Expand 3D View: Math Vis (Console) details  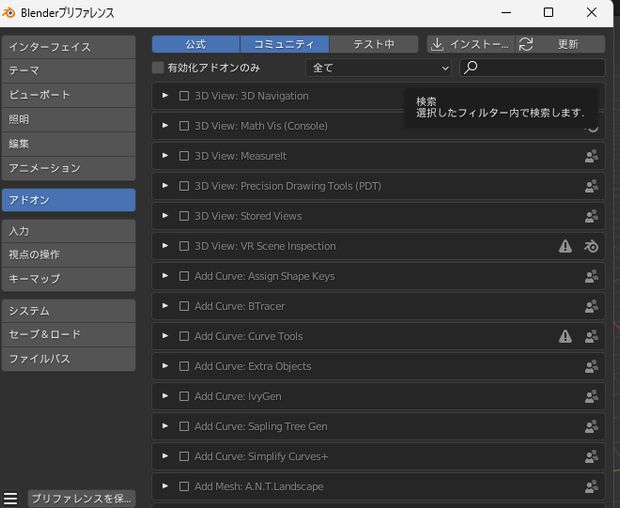pyautogui.click(x=165, y=126)
